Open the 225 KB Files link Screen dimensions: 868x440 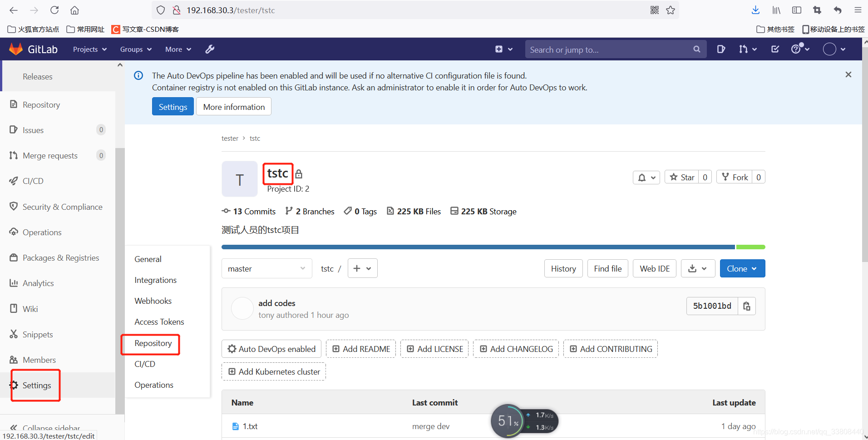tap(414, 212)
